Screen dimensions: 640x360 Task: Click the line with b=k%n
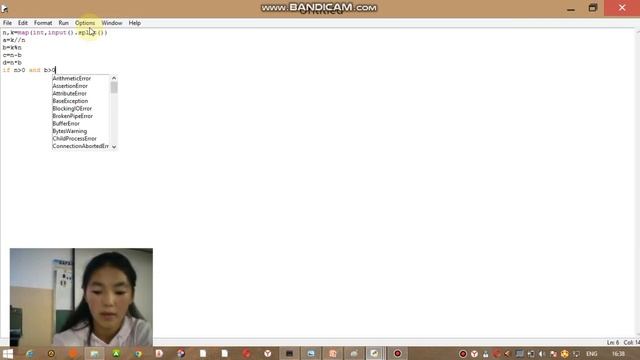point(12,48)
